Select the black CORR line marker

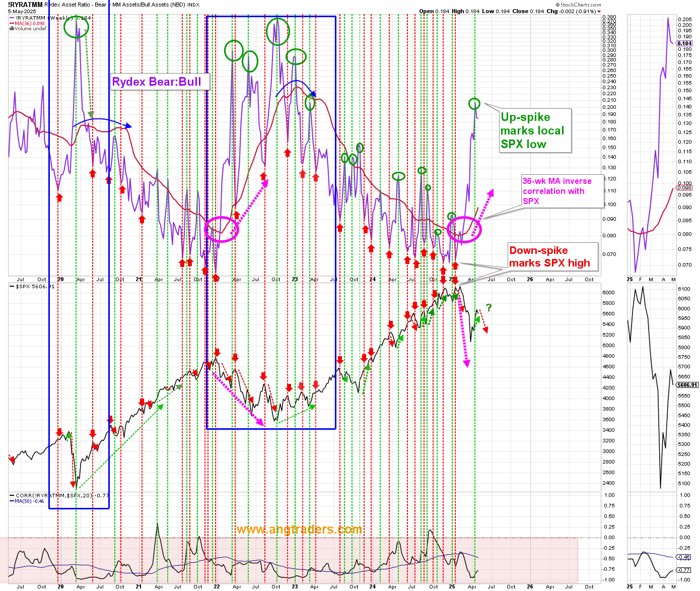pyautogui.click(x=11, y=496)
